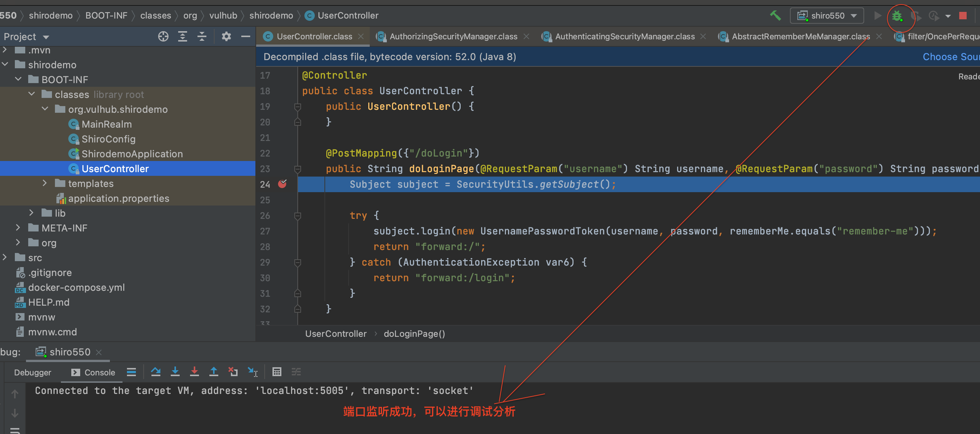Click the Profiler run icon
Image resolution: width=980 pixels, height=434 pixels.
934,16
